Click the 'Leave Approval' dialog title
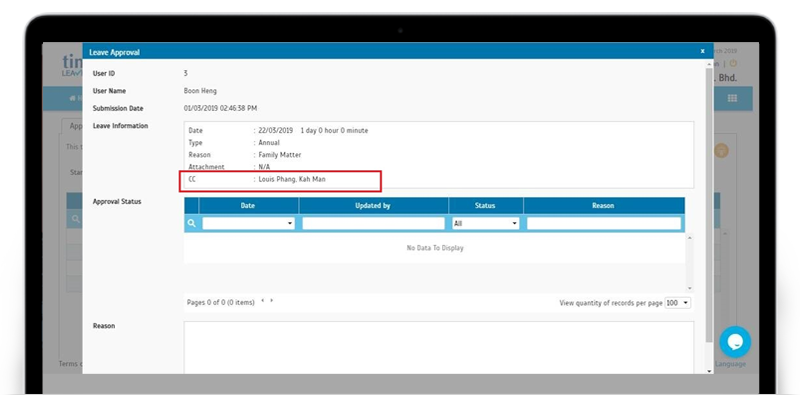Viewport: 800px width, 395px height. click(x=114, y=52)
